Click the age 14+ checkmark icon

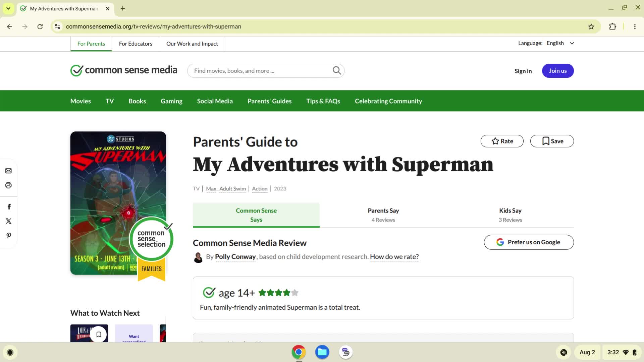209,293
